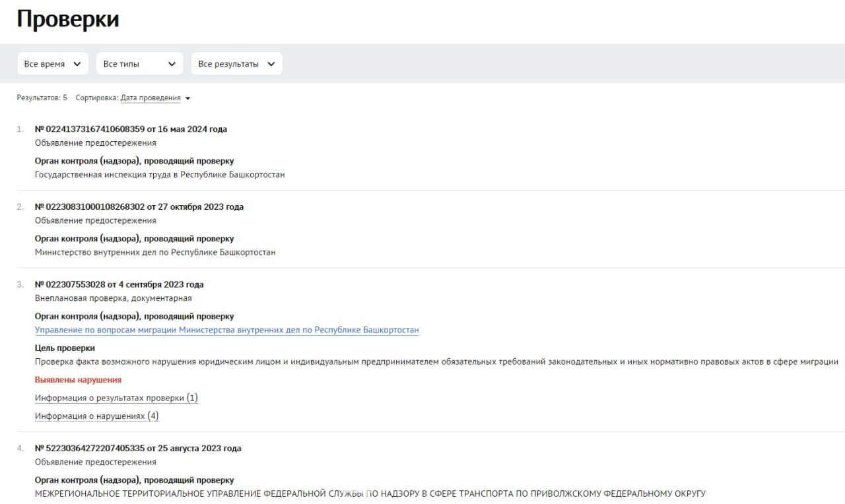Image resolution: width=845 pixels, height=504 pixels.
Task: Select inspection dated 16 мая 2024 года
Action: point(131,129)
